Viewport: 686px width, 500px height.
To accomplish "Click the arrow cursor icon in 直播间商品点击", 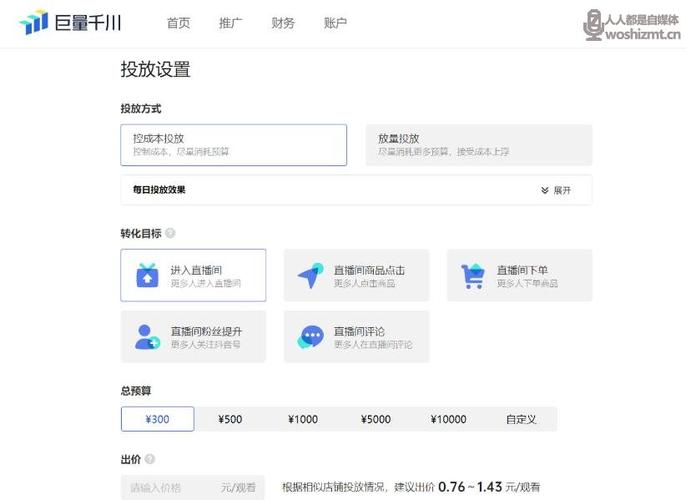I will tap(311, 276).
